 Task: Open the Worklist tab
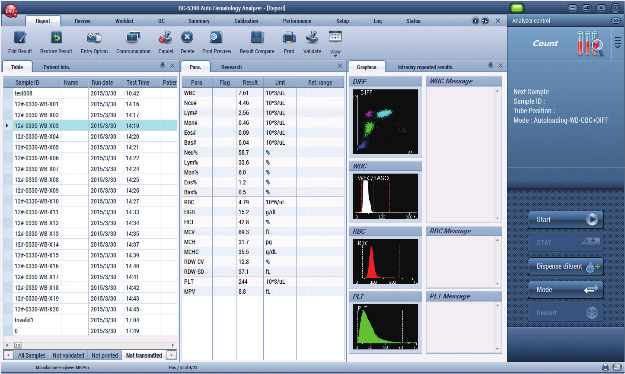click(x=124, y=21)
